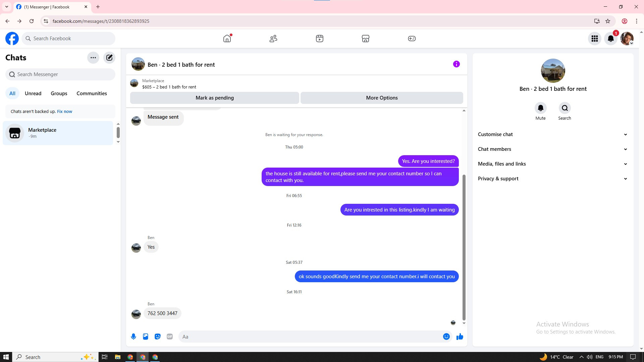Open the Marketplace icon in top navigation
The width and height of the screenshot is (644, 362).
tap(366, 39)
